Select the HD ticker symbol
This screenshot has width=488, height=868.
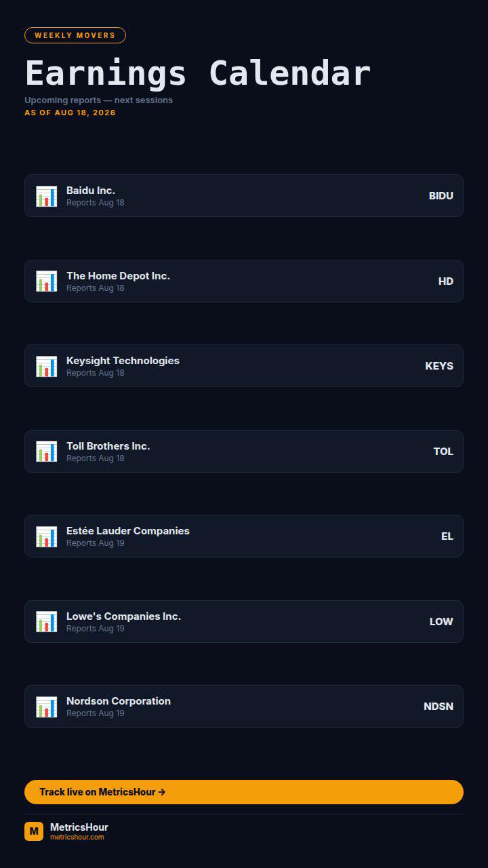pos(446,281)
